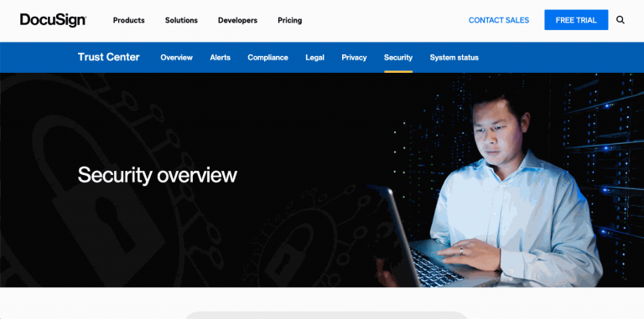
Task: Open the Privacy tab
Action: [x=354, y=58]
